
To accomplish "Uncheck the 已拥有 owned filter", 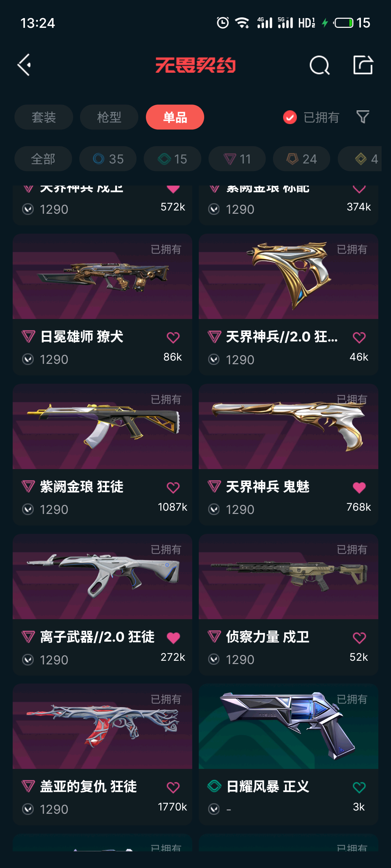I will pyautogui.click(x=311, y=117).
